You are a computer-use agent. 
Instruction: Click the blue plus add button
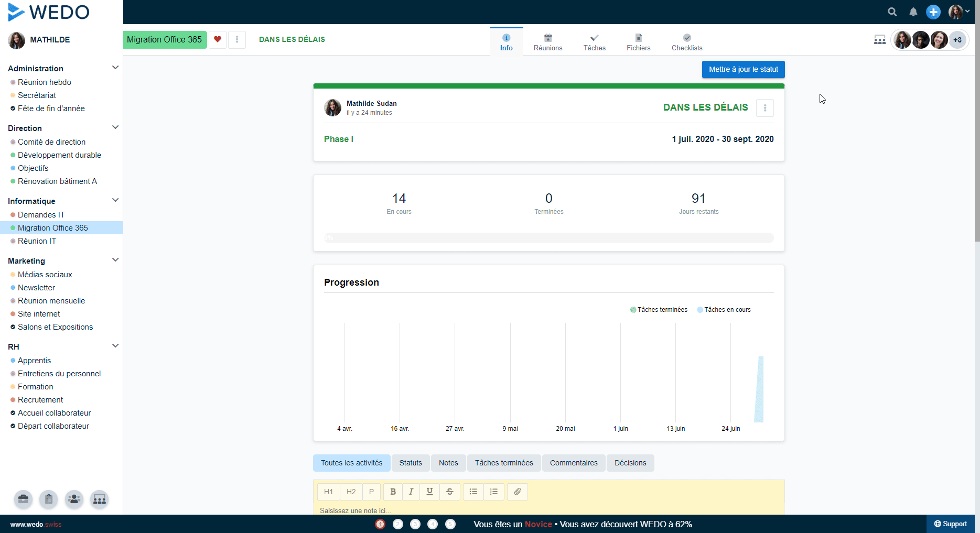point(933,12)
